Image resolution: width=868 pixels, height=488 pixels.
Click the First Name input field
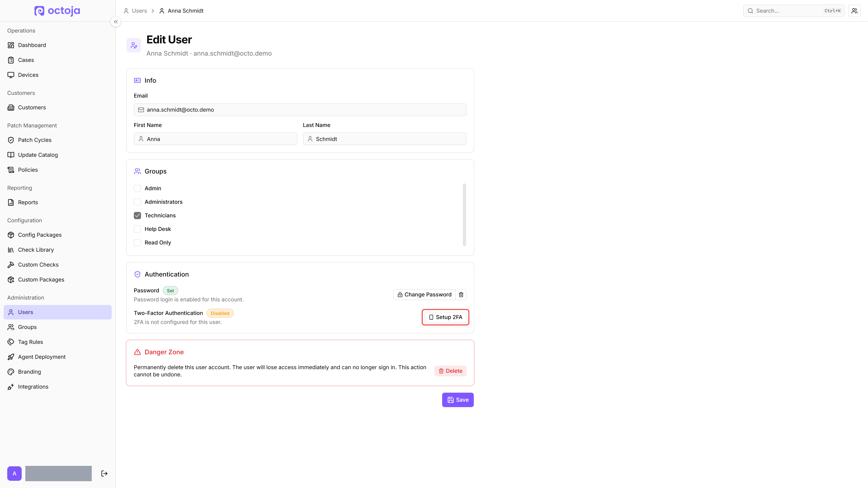215,139
